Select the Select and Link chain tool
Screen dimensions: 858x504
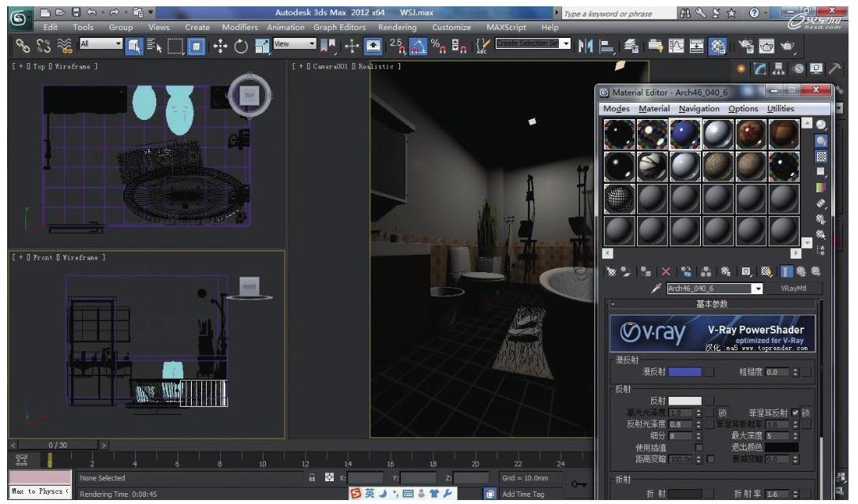22,47
